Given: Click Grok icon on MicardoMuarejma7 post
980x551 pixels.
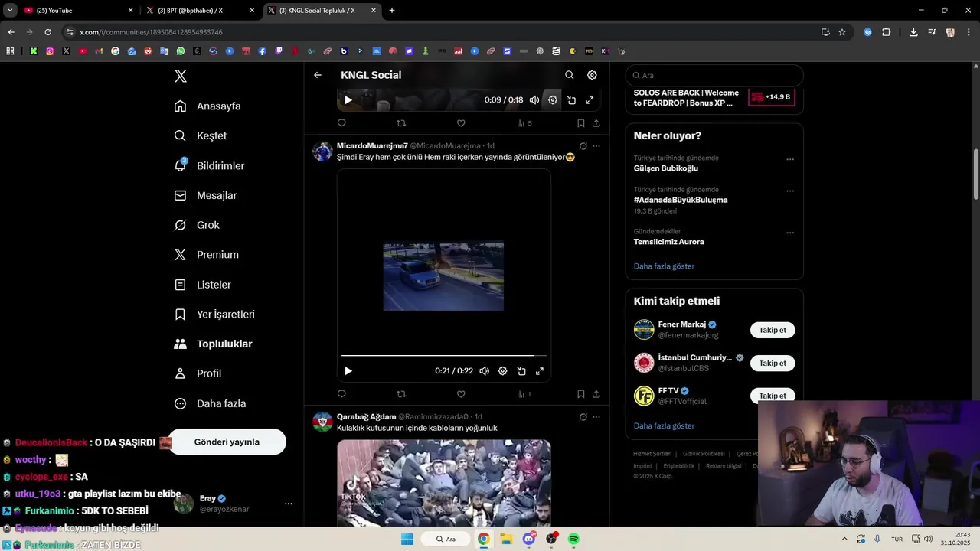Looking at the screenshot, I should (x=583, y=146).
